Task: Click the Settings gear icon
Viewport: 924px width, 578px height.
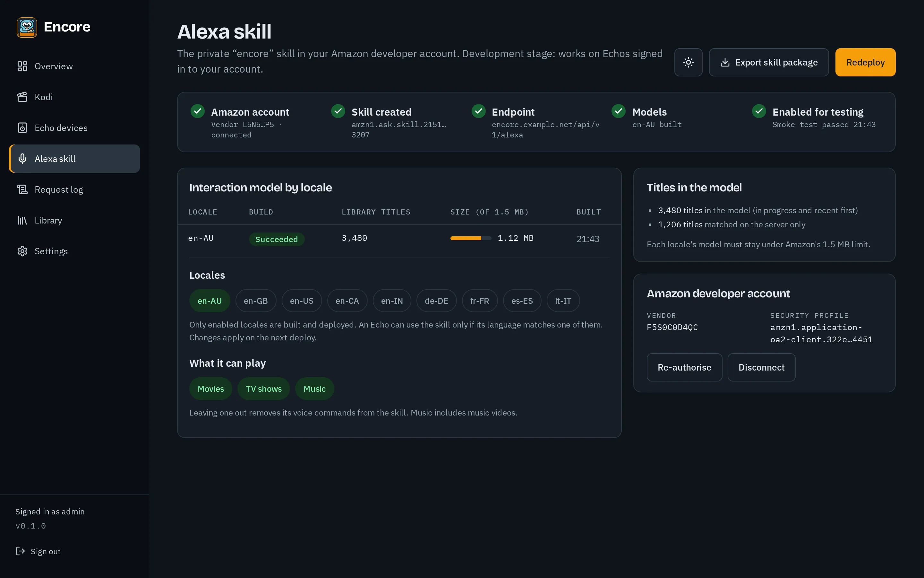Action: pyautogui.click(x=22, y=251)
